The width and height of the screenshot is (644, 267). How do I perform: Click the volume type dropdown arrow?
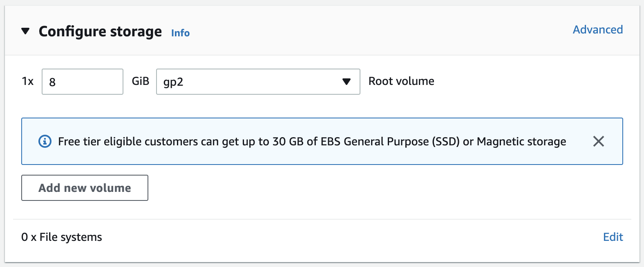(347, 82)
